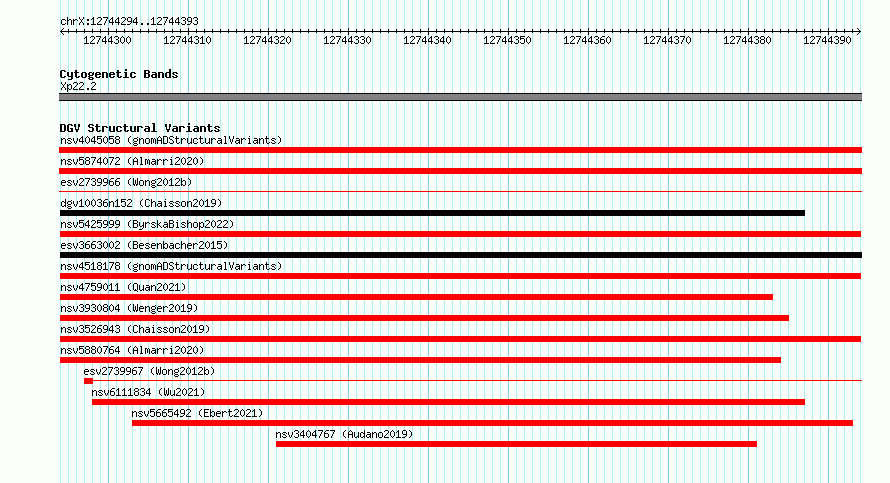Open variant label esv3663002 (Besenbacher2015)
This screenshot has height=483, width=890.
[144, 245]
